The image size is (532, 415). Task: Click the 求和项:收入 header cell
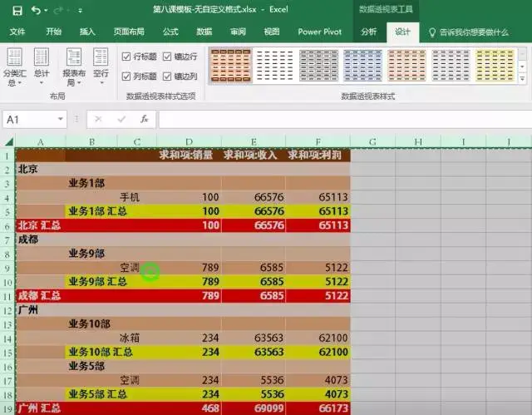(x=254, y=155)
